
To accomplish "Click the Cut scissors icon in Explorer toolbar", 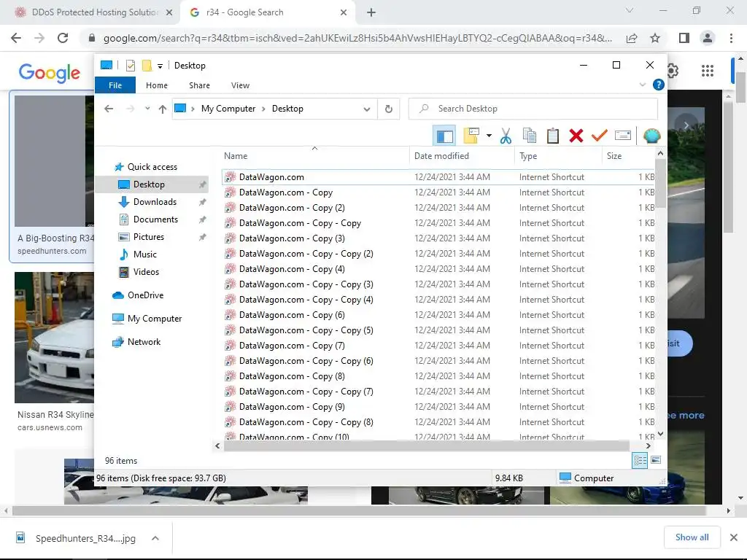I will (506, 136).
